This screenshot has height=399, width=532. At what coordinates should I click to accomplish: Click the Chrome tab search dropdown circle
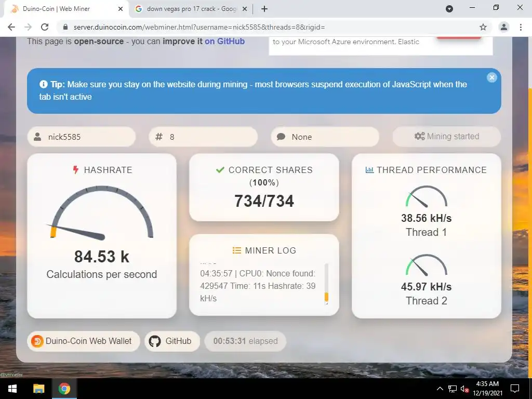449,9
